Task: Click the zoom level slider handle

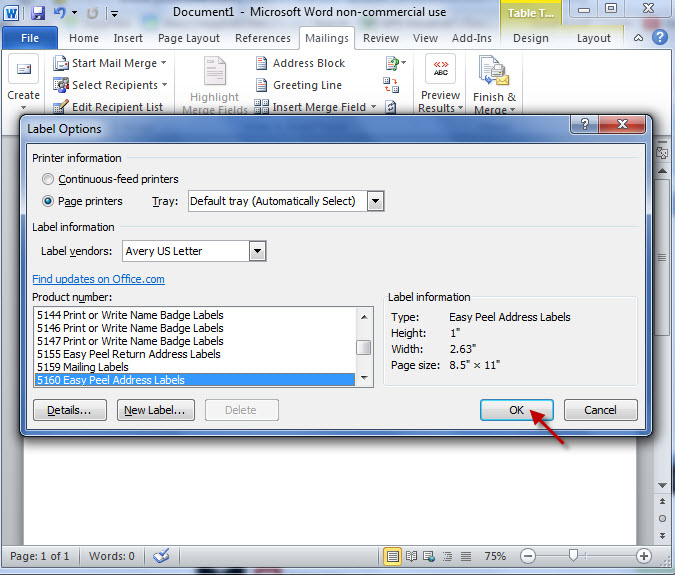Action: pyautogui.click(x=573, y=555)
